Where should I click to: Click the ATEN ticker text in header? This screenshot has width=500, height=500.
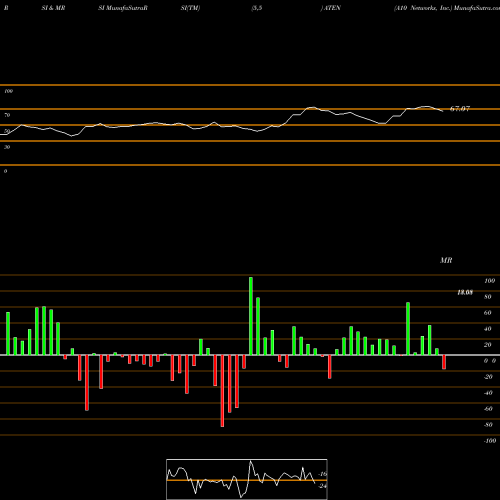[332, 8]
